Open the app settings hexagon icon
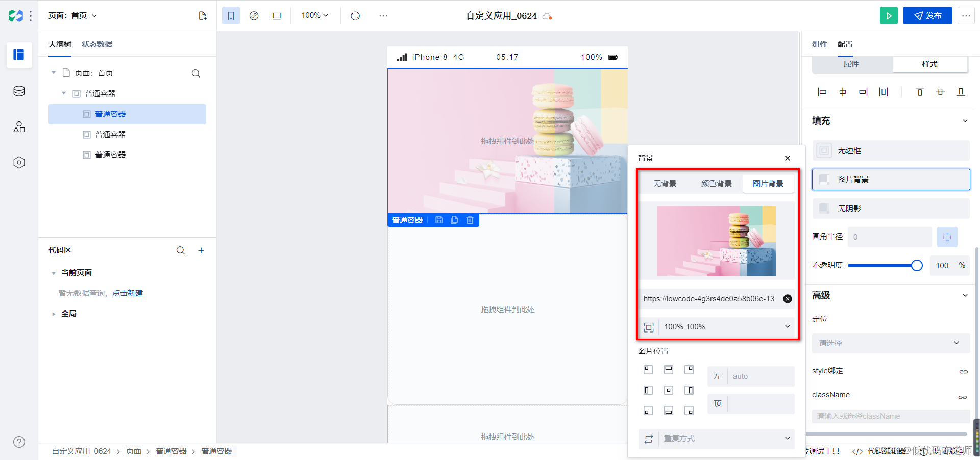This screenshot has height=460, width=980. pyautogui.click(x=19, y=163)
